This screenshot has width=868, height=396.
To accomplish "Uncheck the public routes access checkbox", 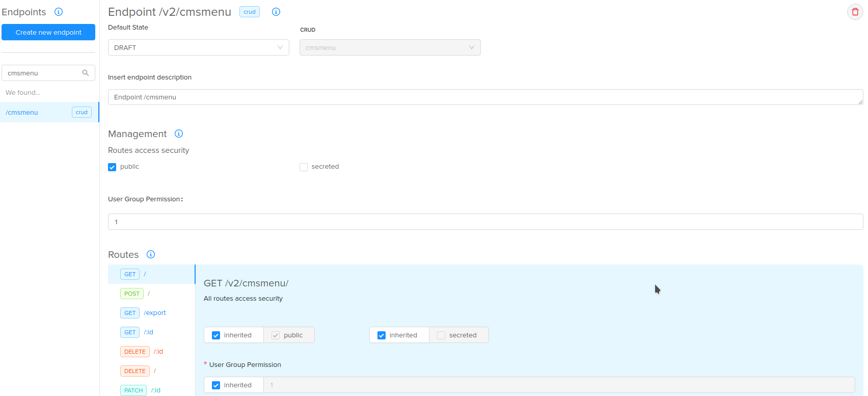I will tap(112, 167).
